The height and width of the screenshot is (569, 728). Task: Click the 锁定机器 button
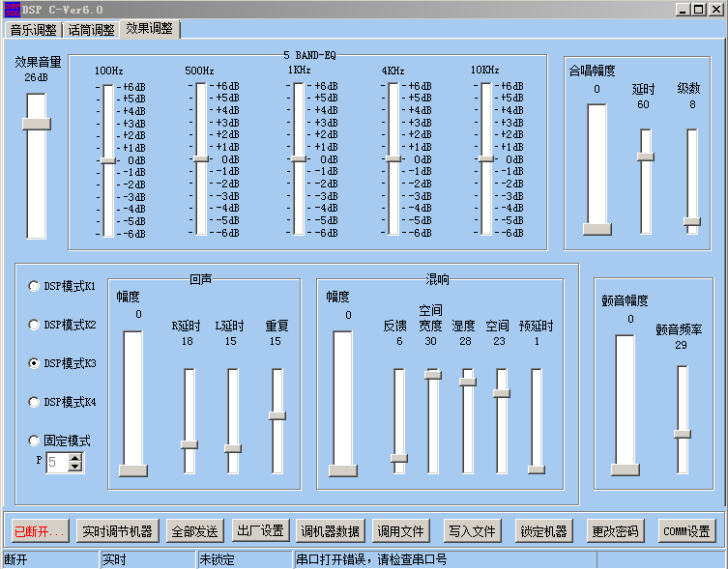pyautogui.click(x=543, y=531)
